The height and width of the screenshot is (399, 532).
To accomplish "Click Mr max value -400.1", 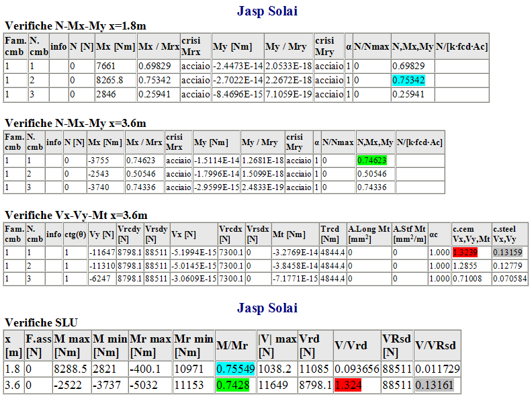I will (145, 369).
